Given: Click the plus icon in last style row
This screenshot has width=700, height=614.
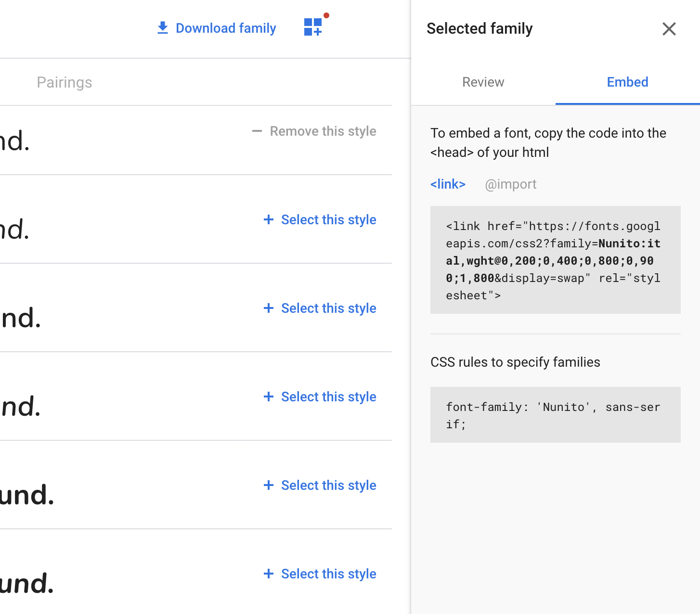Looking at the screenshot, I should click(x=269, y=574).
